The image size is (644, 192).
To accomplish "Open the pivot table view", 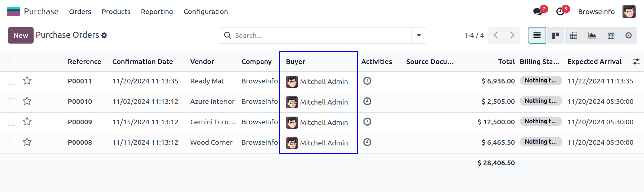I will [573, 36].
